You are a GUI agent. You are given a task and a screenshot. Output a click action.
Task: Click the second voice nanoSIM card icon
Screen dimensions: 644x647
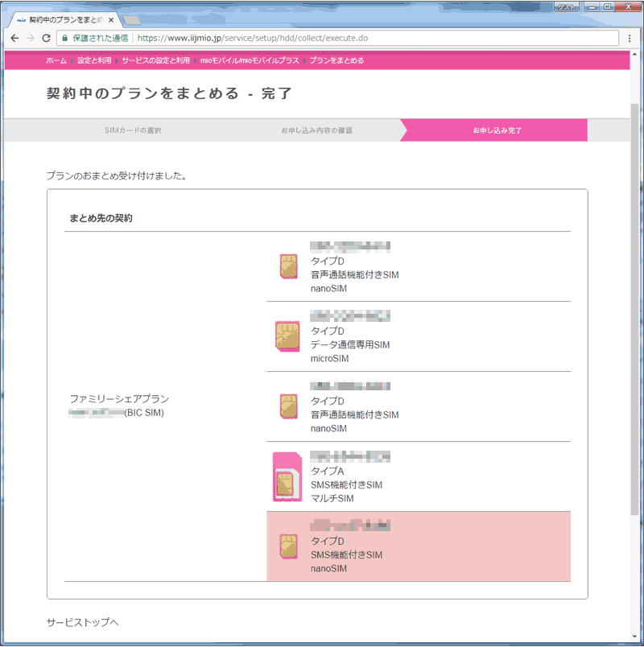tap(287, 406)
